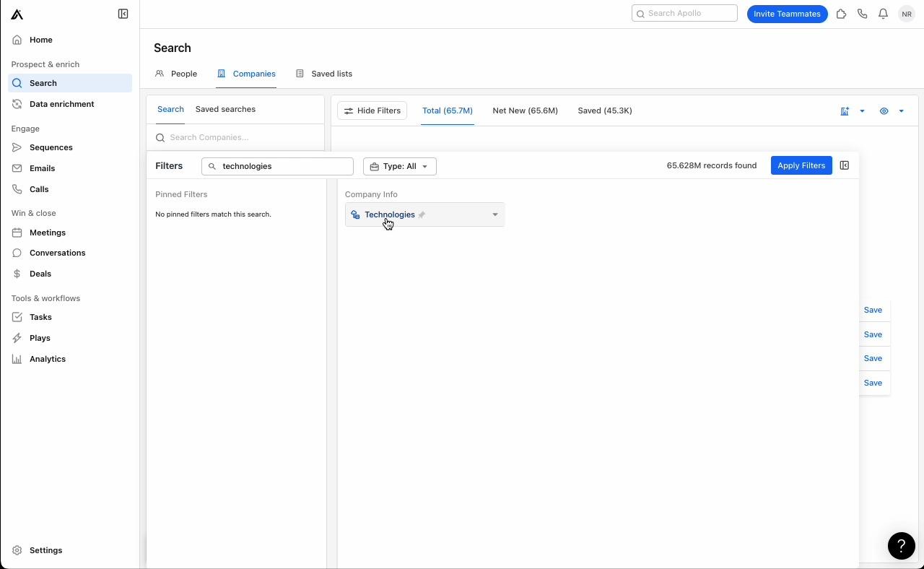
Task: Open the Type: All dropdown
Action: (x=400, y=166)
